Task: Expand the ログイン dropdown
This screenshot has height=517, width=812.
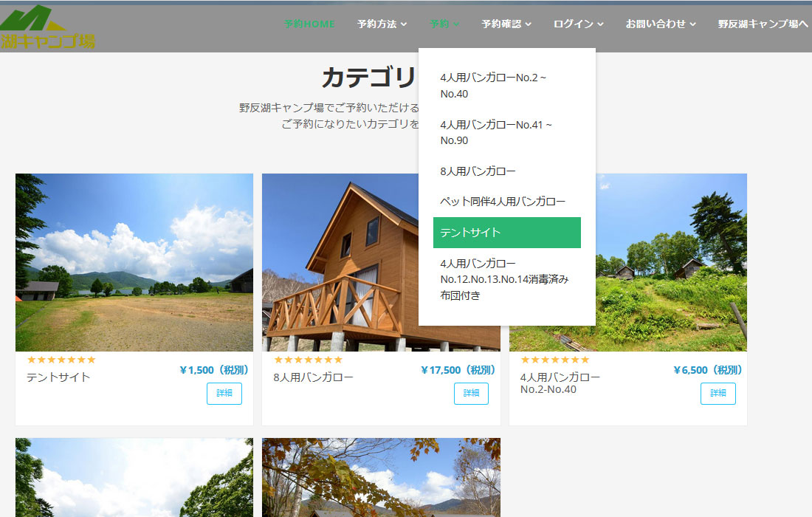Action: (x=578, y=24)
